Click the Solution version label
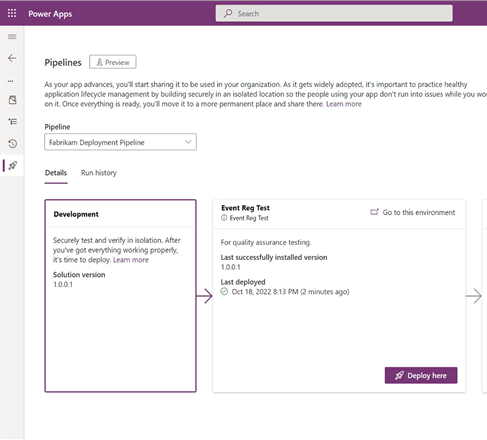The width and height of the screenshot is (487, 440). [79, 275]
